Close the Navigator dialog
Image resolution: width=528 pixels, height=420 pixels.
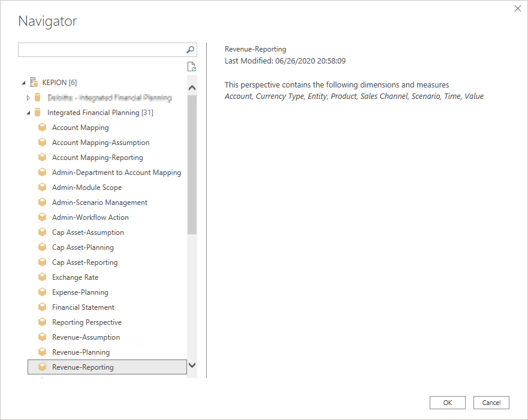click(517, 8)
